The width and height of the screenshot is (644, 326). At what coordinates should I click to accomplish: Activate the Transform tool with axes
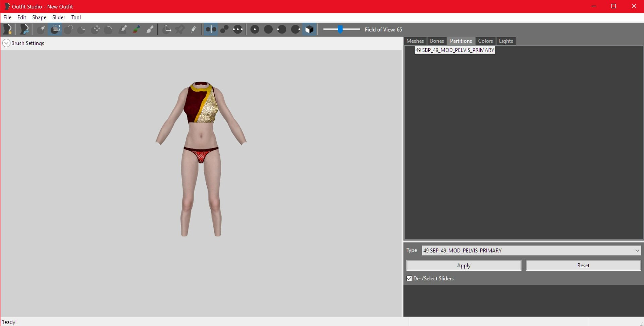167,30
